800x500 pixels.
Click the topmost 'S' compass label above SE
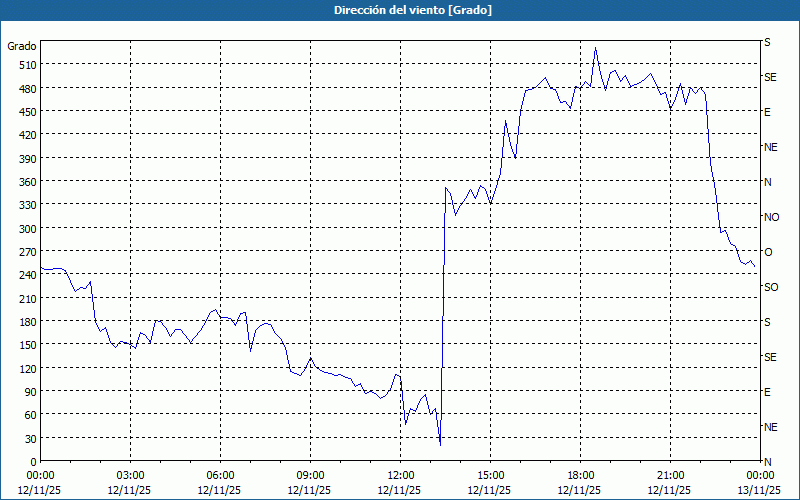(767, 42)
